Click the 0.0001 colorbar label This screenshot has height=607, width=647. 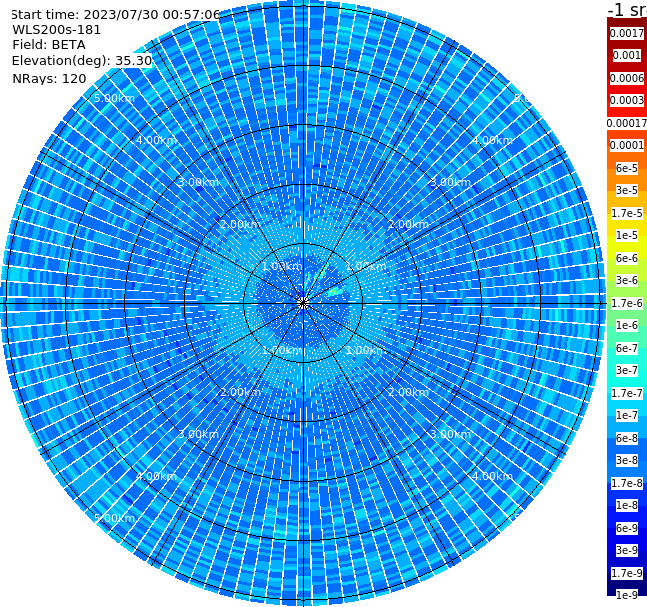(x=627, y=145)
